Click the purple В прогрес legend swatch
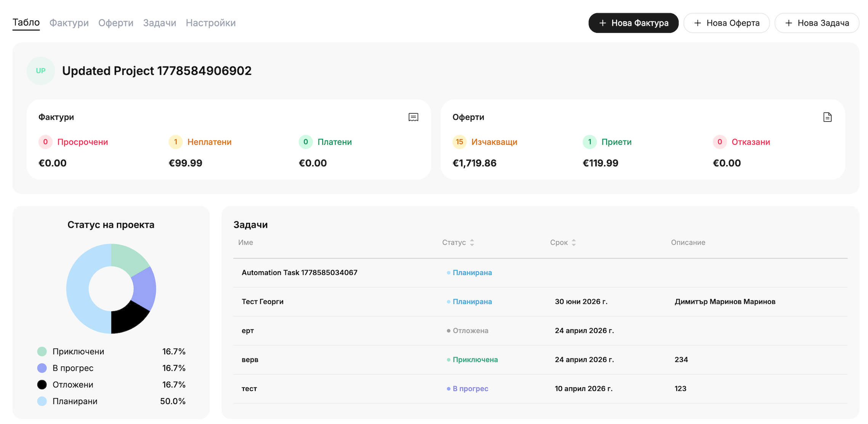 pyautogui.click(x=42, y=368)
